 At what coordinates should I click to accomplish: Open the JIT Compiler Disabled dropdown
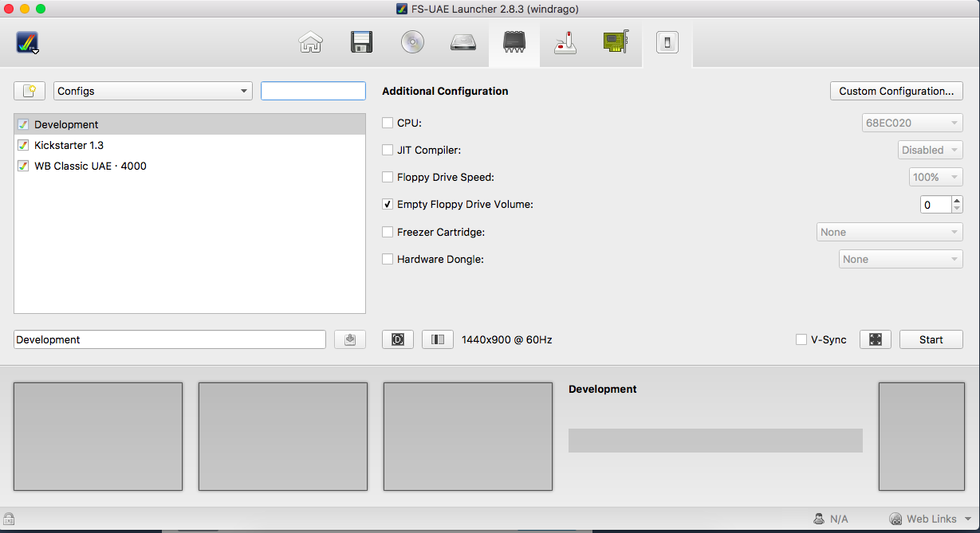[930, 150]
